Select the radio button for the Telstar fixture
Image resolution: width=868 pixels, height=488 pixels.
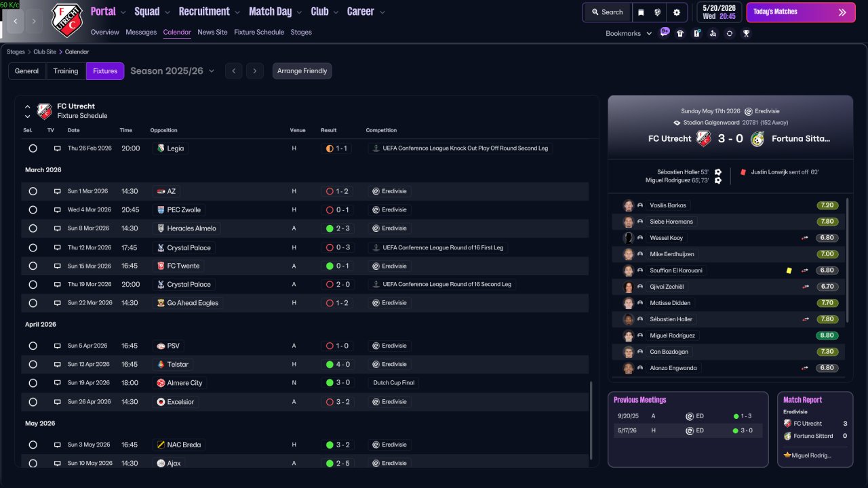click(x=33, y=365)
